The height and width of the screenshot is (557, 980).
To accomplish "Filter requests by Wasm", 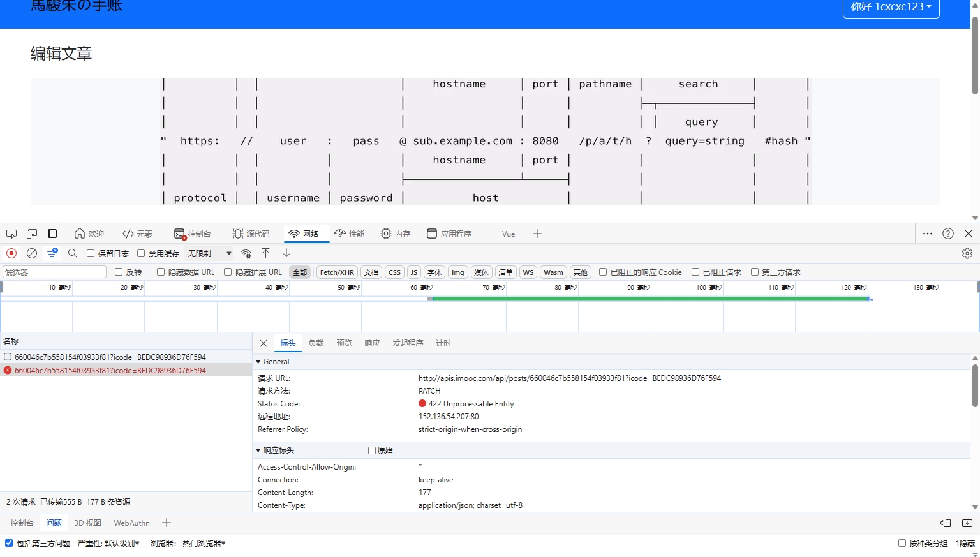I will pyautogui.click(x=553, y=272).
